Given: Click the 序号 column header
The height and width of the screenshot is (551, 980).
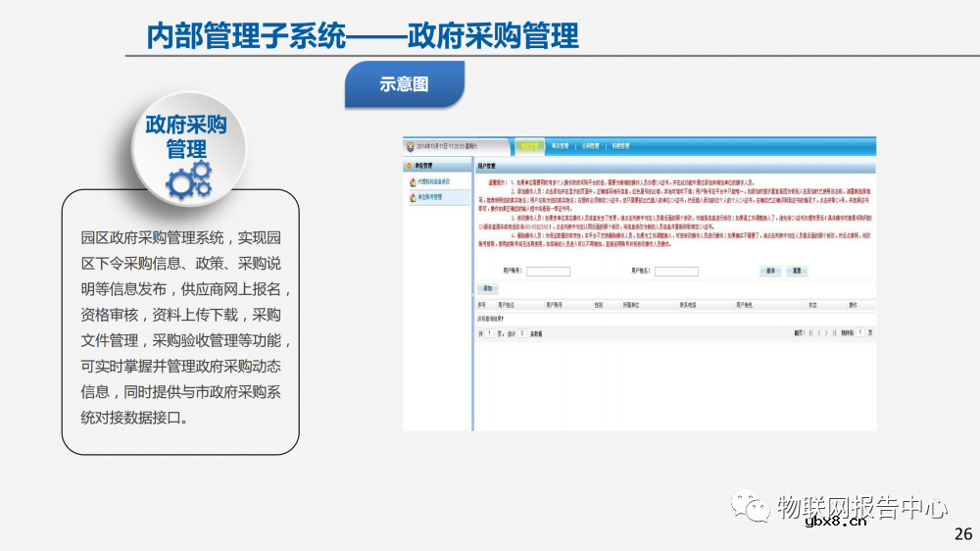Looking at the screenshot, I should [x=481, y=305].
